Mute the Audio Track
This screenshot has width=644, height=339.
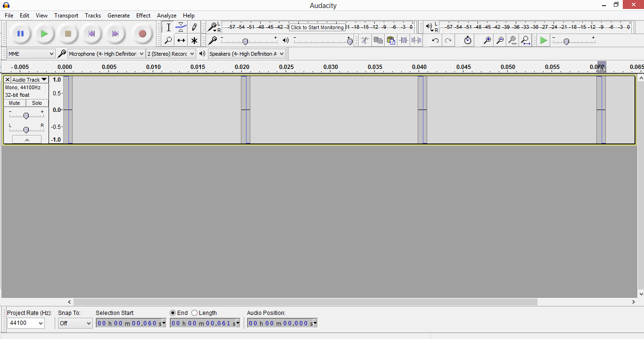point(15,103)
